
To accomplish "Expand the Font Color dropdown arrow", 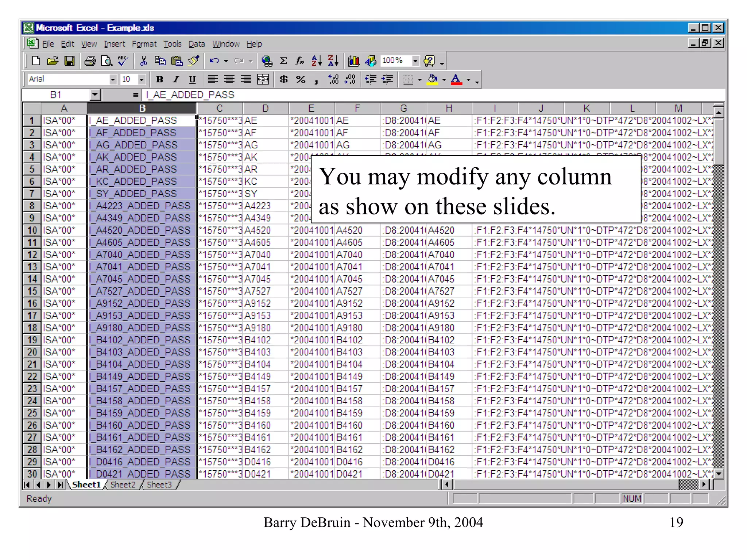I will click(469, 79).
